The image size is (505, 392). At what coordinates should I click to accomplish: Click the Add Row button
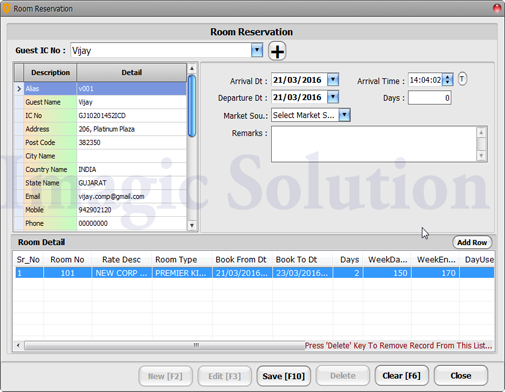tap(472, 242)
